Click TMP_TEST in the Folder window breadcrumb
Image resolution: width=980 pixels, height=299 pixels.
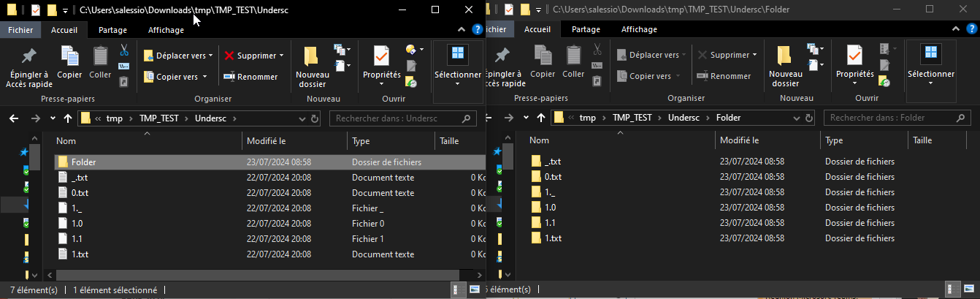pos(632,118)
